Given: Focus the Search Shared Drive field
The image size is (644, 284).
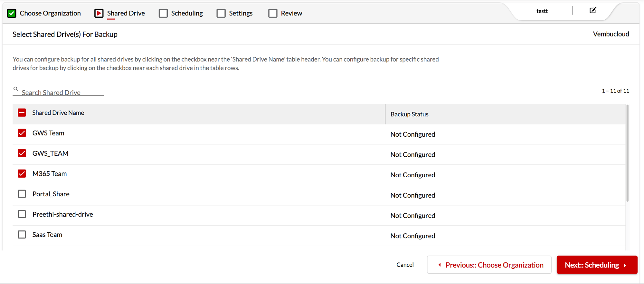Looking at the screenshot, I should coord(58,92).
